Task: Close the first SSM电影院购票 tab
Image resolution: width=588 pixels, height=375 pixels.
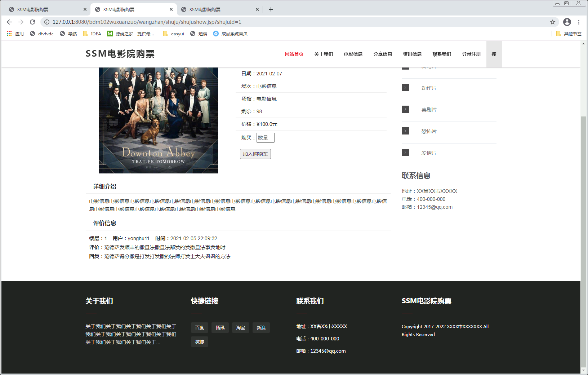Action: pyautogui.click(x=85, y=9)
